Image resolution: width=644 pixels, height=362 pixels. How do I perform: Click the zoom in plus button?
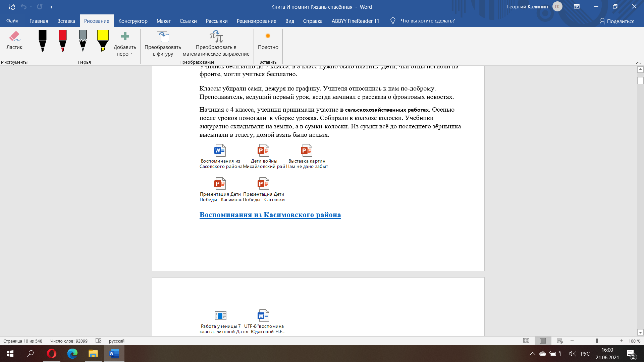622,341
